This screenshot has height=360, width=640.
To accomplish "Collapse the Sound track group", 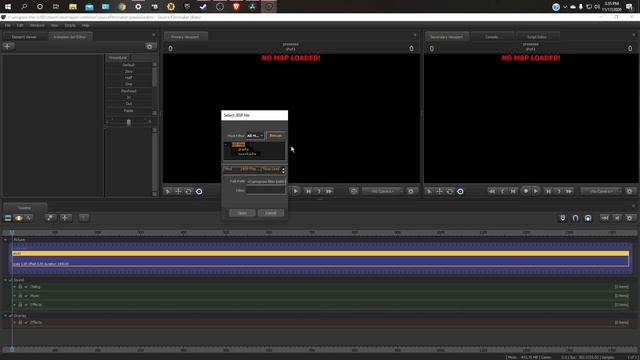I will coord(5,280).
